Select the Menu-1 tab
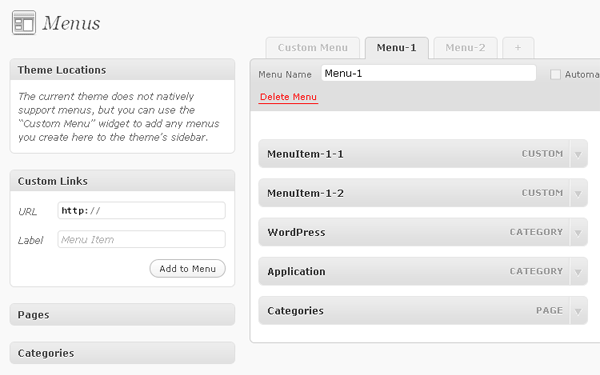Image resolution: width=600 pixels, height=375 pixels. [396, 48]
